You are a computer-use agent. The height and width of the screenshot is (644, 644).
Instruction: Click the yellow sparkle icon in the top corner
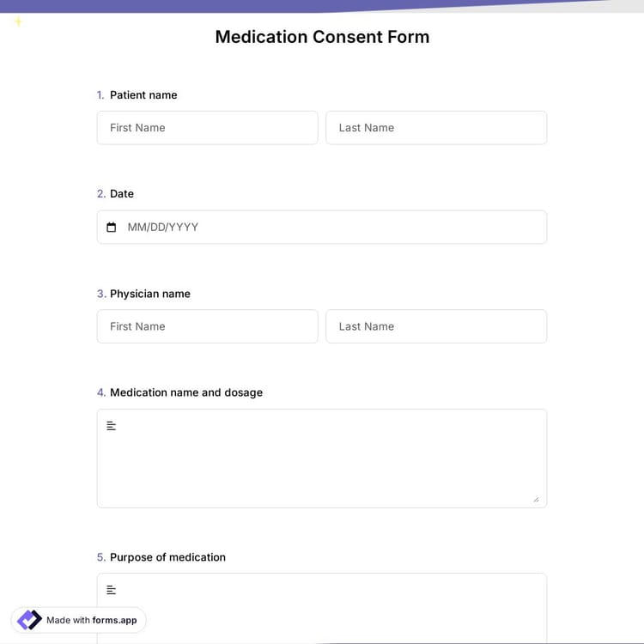[x=18, y=21]
